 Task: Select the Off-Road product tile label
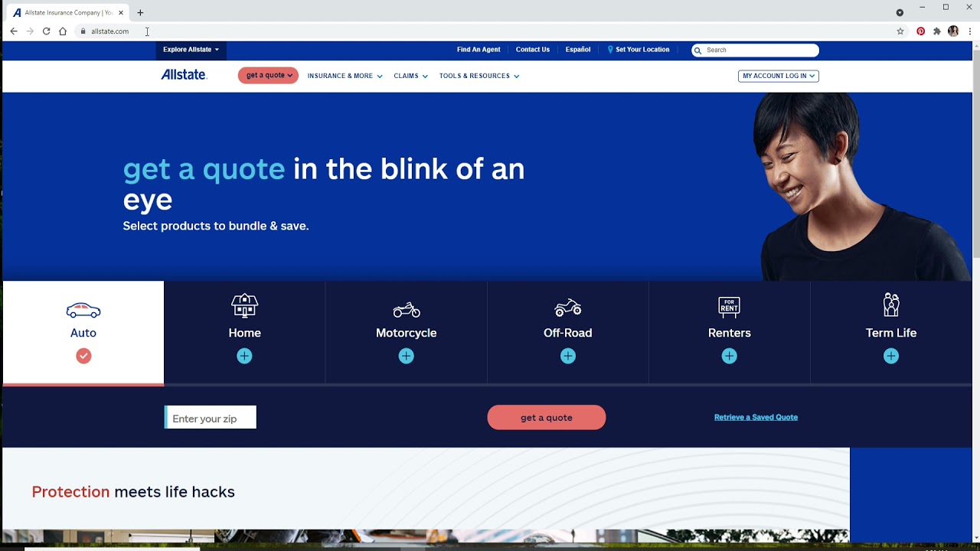(568, 333)
